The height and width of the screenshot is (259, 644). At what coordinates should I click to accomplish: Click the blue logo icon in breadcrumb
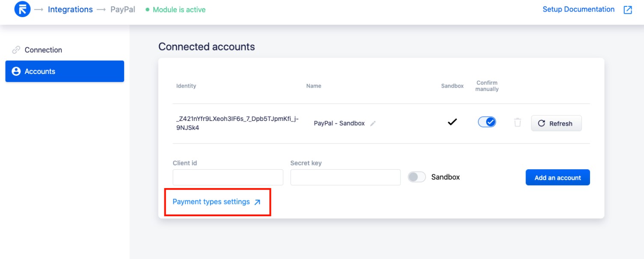[x=22, y=9]
